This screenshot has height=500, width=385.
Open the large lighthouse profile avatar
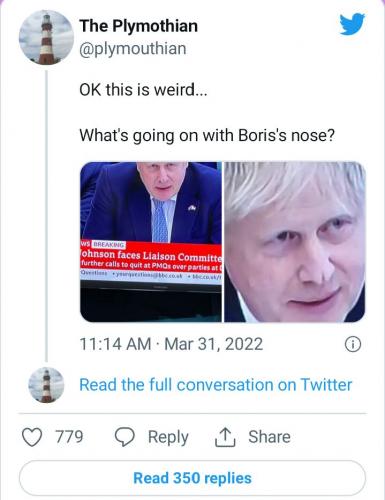[46, 37]
